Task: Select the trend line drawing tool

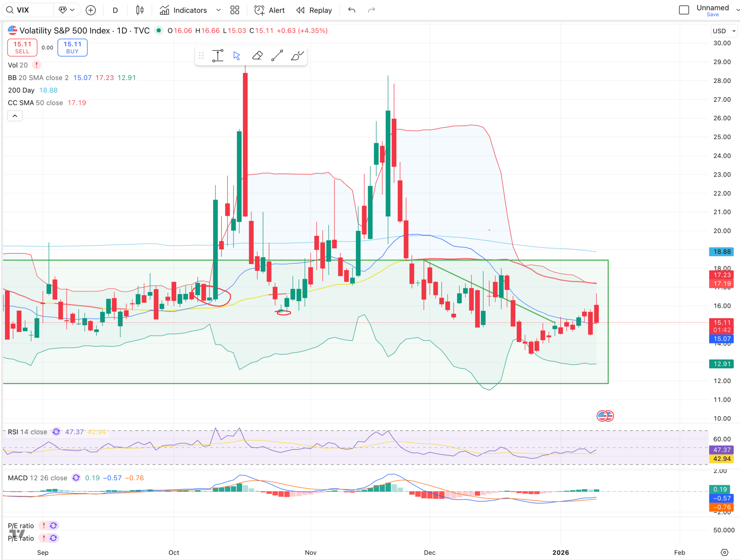Action: coord(277,56)
